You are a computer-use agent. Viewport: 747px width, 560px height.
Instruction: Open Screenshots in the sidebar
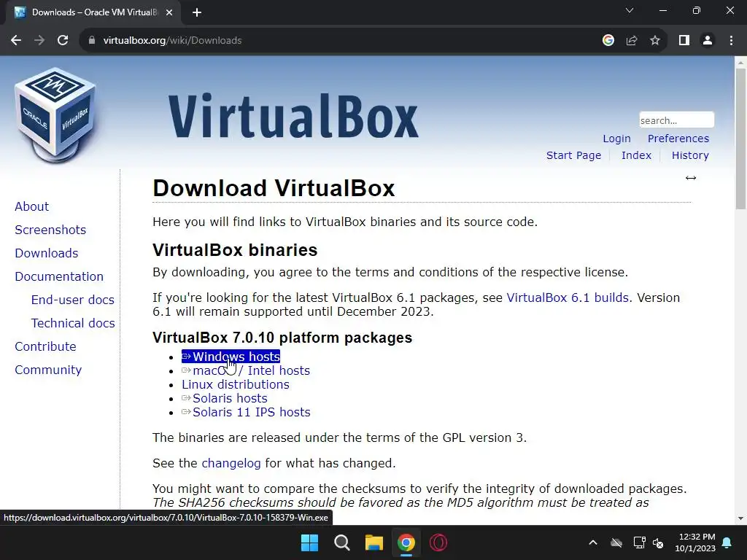coord(50,230)
